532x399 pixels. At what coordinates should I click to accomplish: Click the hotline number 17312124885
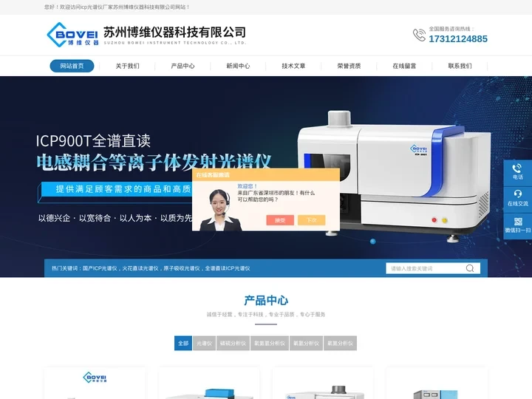tap(458, 39)
